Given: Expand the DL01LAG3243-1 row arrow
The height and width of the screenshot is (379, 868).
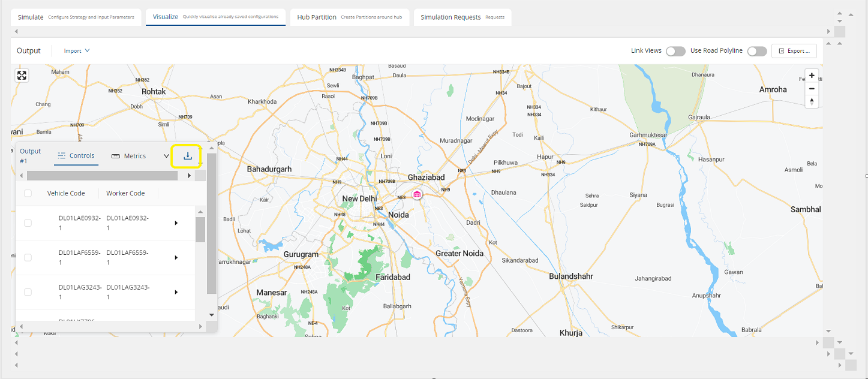Looking at the screenshot, I should pos(176,292).
